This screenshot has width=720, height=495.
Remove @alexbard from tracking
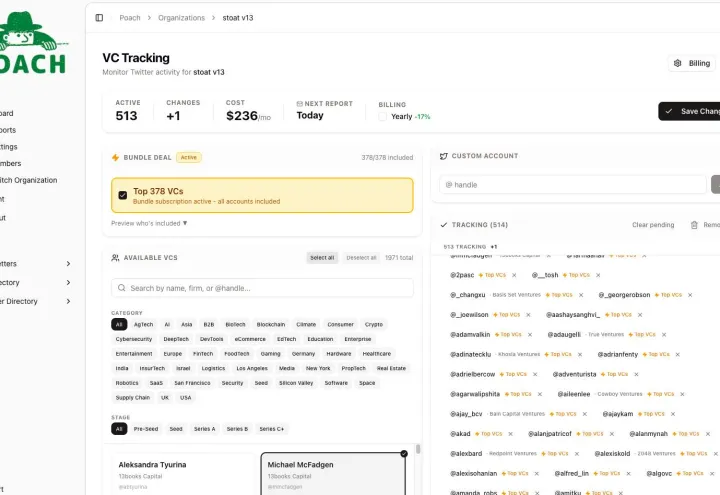(x=576, y=453)
